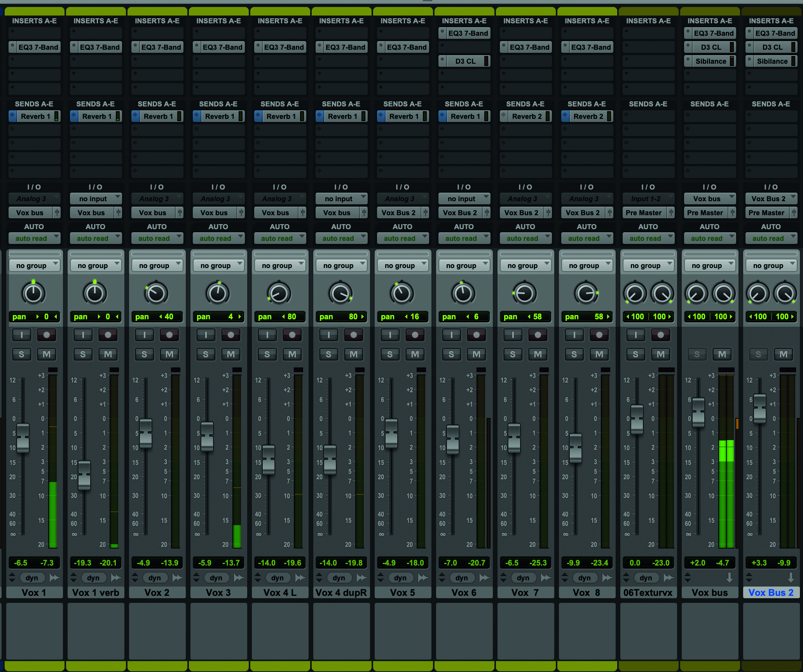Screen dimensions: 803x672
Task: Click SENDS A-E header on Vox bus
Action: tap(710, 104)
